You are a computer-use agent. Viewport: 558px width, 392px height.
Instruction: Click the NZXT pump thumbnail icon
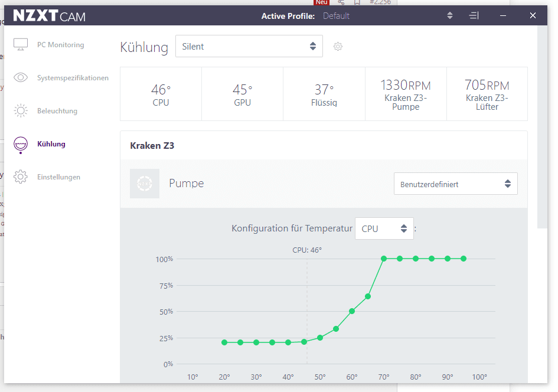[145, 184]
